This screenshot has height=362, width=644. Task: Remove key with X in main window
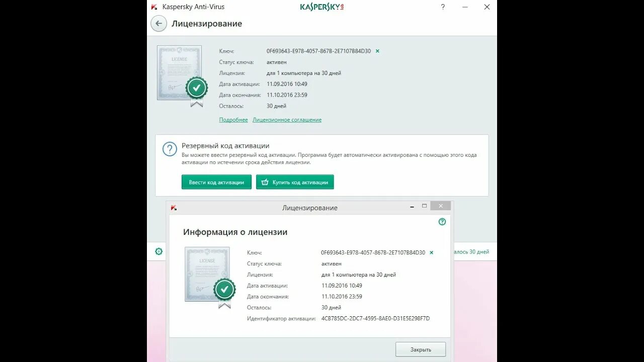[377, 51]
